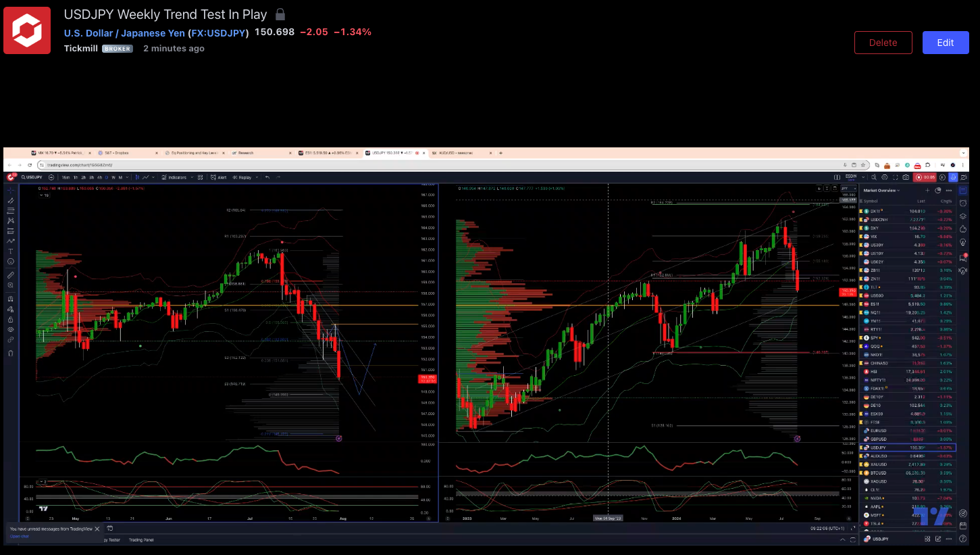Click the Open chat link in notification
The image size is (980, 555).
pos(19,536)
